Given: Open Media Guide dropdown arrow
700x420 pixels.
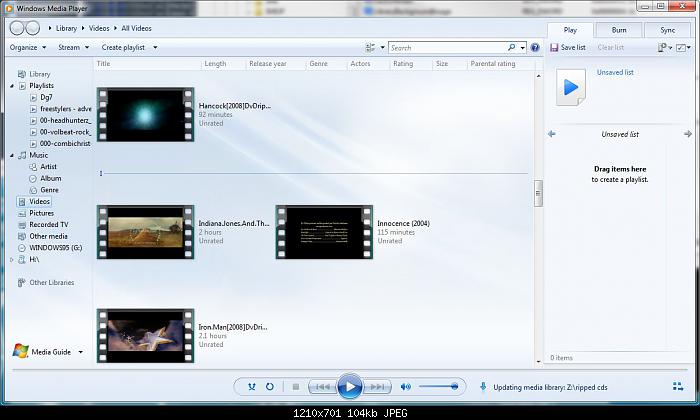Looking at the screenshot, I should 81,352.
